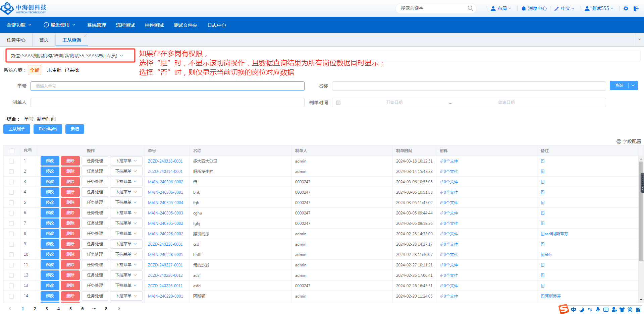Open the remark note icon in row 1
The width and height of the screenshot is (644, 314).
[x=542, y=161]
